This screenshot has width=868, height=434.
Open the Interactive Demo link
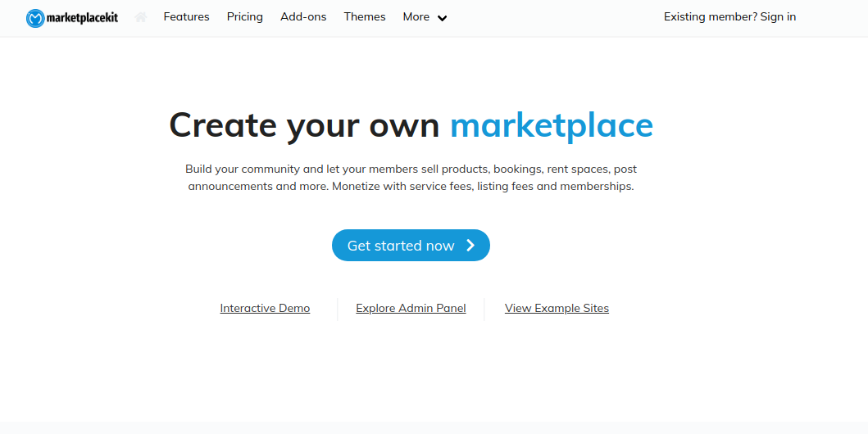coord(265,308)
